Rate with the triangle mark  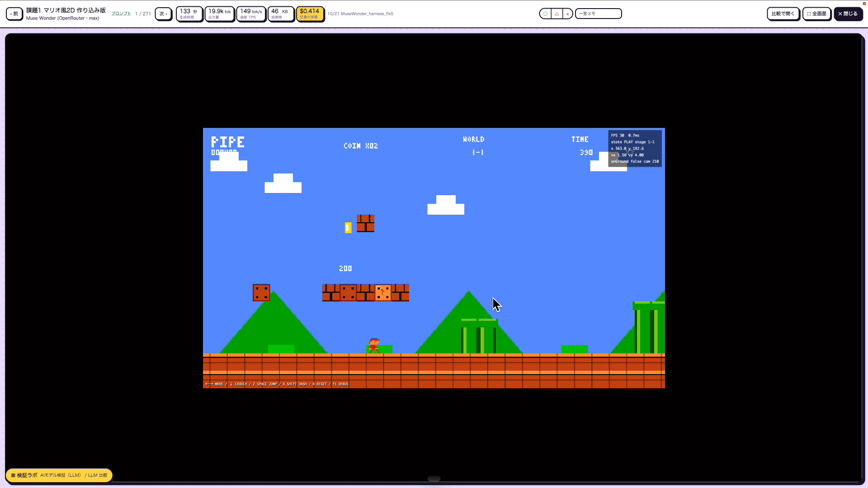pyautogui.click(x=557, y=14)
